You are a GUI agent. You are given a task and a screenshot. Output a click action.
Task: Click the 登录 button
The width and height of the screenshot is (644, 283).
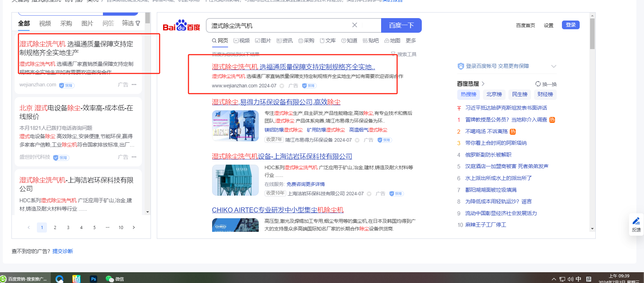tap(571, 25)
